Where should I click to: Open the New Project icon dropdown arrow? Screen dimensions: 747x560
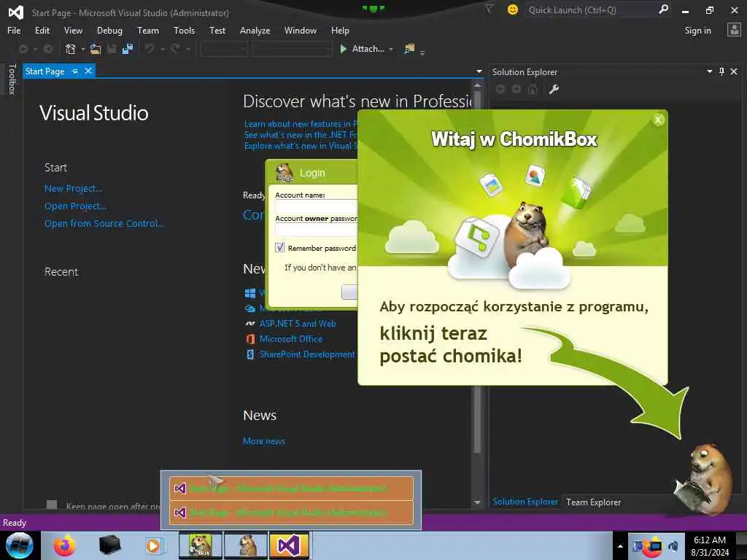pos(83,49)
